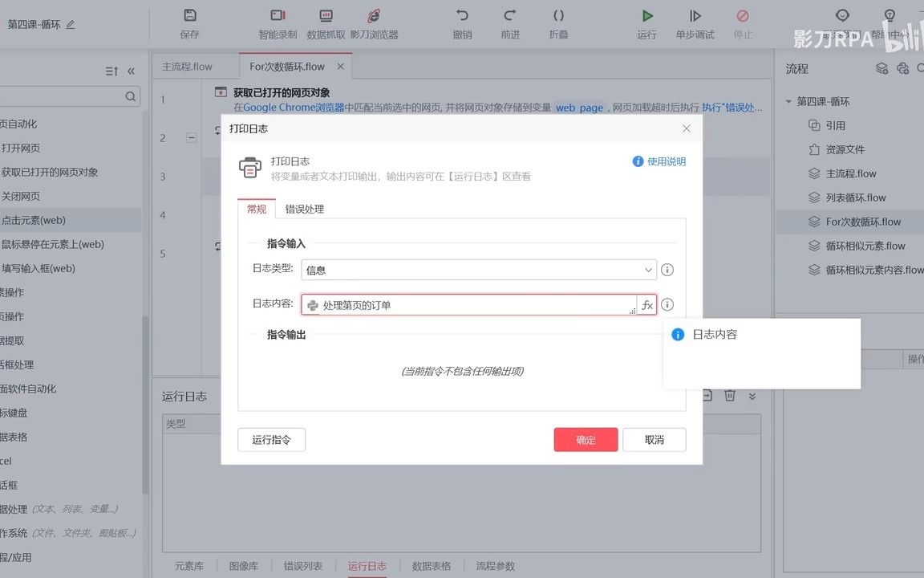
Task: Click the 撤销 undo icon
Action: tap(462, 22)
